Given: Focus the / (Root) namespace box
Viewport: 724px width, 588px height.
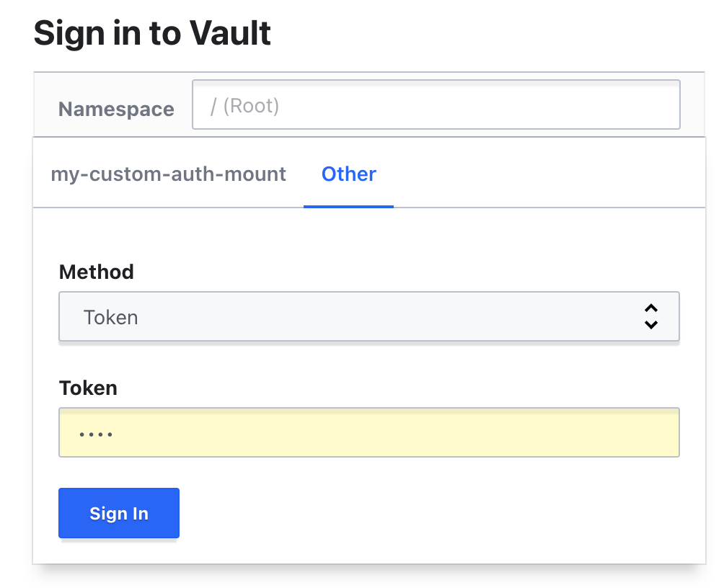Looking at the screenshot, I should pyautogui.click(x=436, y=104).
